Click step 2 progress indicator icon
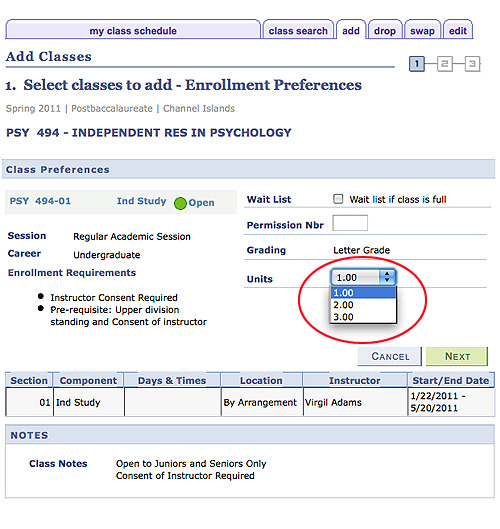Screen dimensions: 500x529 tap(444, 64)
